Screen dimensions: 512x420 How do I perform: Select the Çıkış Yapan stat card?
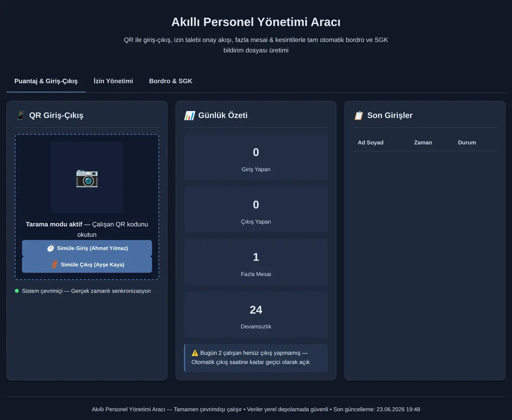pyautogui.click(x=256, y=209)
